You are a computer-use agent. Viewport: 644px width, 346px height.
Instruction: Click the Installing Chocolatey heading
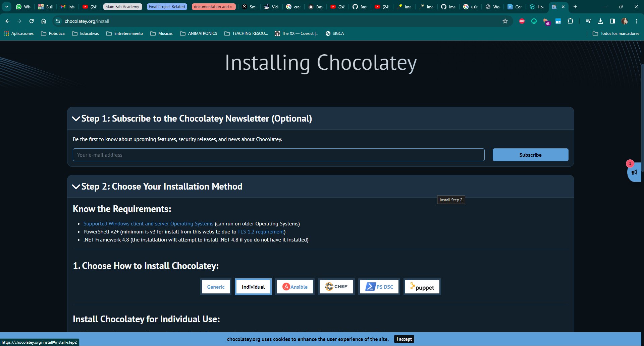pyautogui.click(x=321, y=63)
